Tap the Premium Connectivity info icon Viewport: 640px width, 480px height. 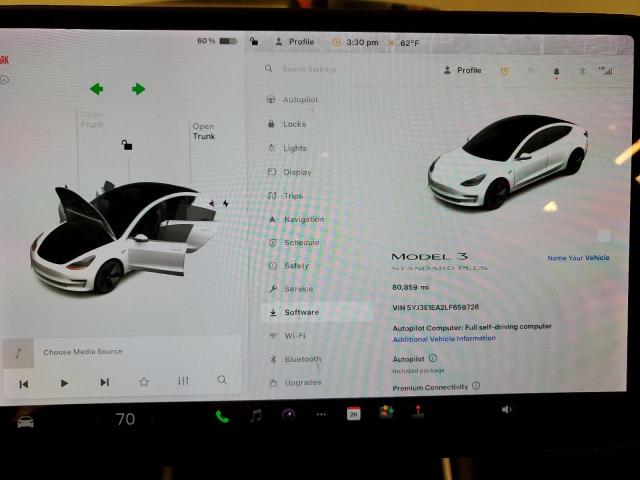click(x=476, y=385)
